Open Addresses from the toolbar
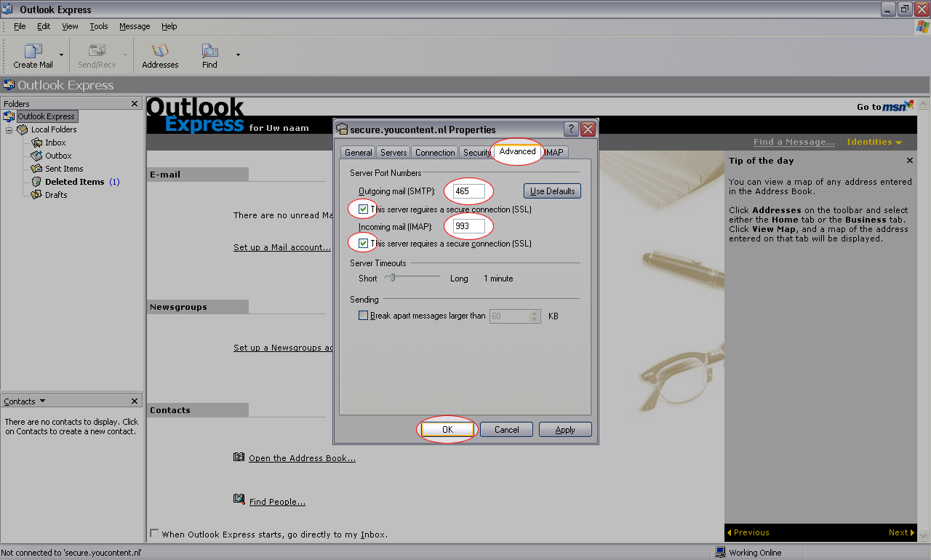This screenshot has width=931, height=560. tap(160, 51)
